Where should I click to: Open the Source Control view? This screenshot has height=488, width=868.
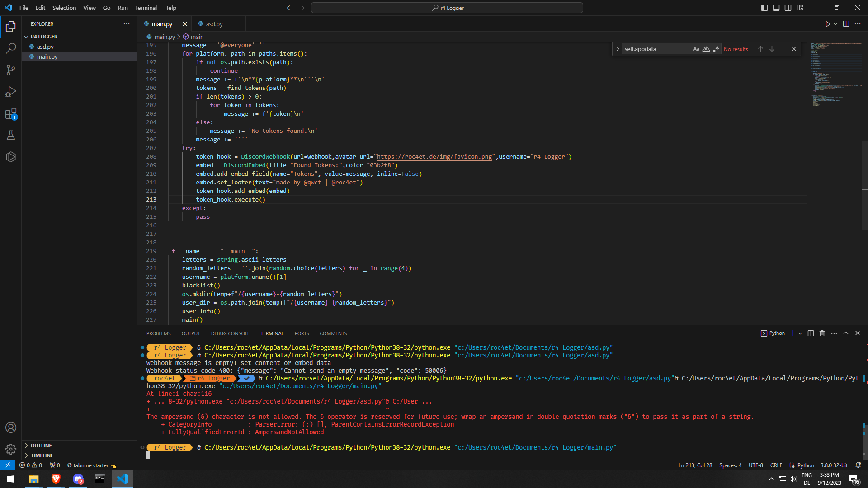pyautogui.click(x=11, y=70)
